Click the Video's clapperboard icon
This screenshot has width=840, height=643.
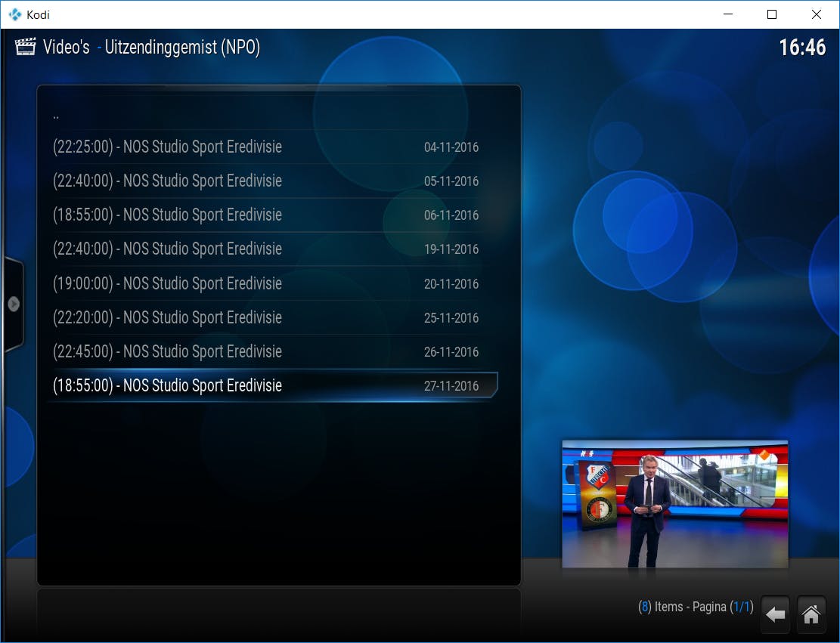click(x=25, y=47)
